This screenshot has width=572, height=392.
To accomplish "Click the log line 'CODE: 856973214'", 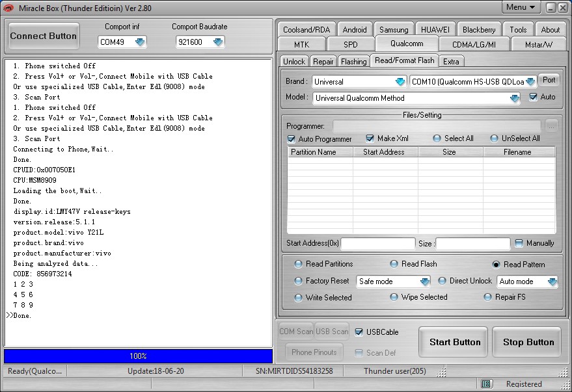I will 43,274.
